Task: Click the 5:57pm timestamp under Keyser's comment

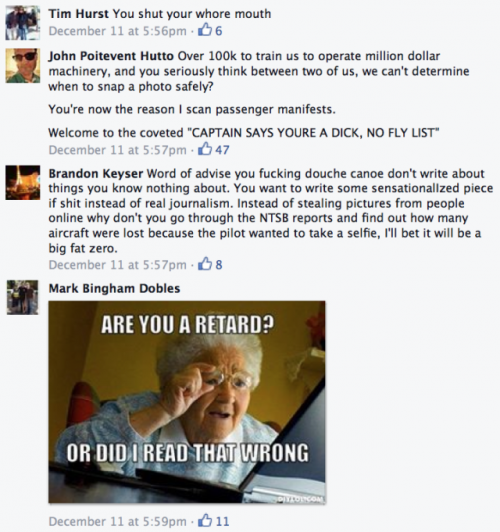Action: (117, 265)
